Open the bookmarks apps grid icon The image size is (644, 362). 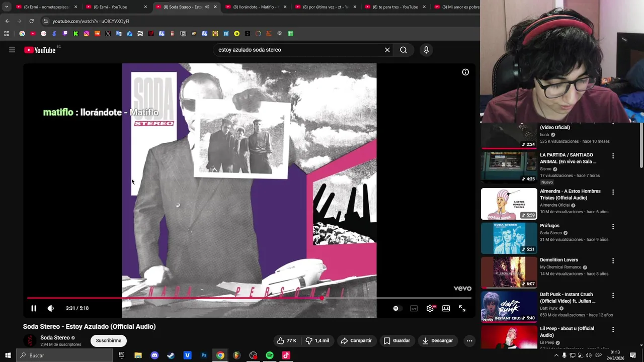[x=7, y=34]
